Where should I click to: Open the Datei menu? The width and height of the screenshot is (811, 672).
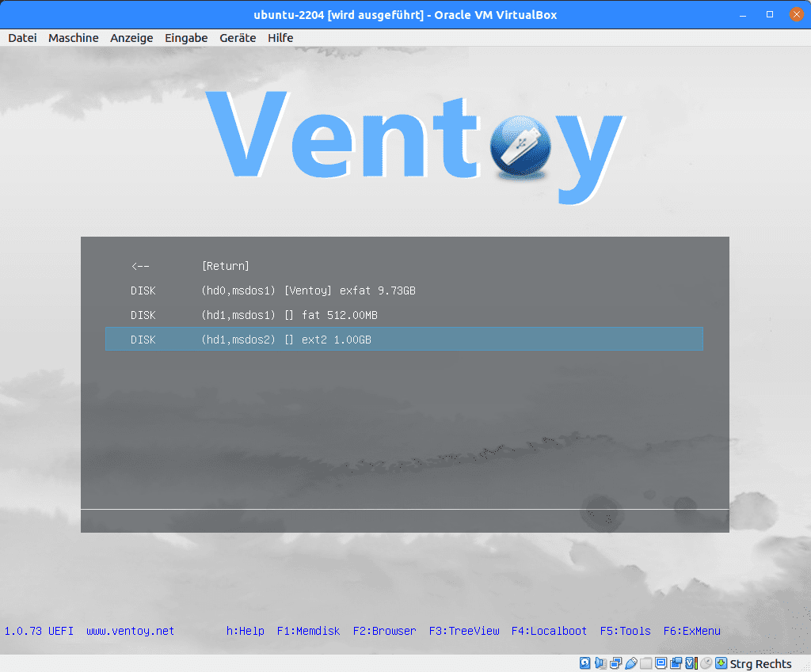22,38
